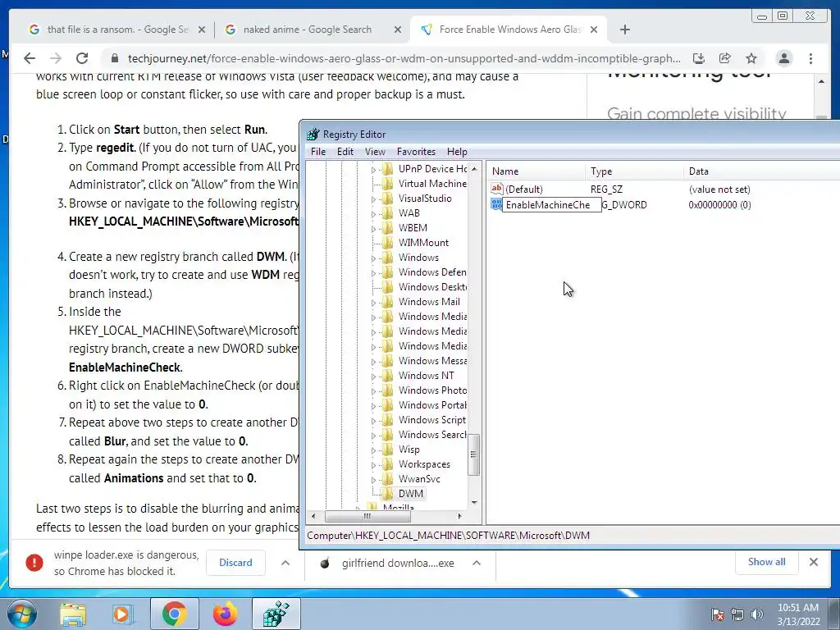Expand the WwanSvc registry key
This screenshot has width=840, height=630.
pos(373,480)
